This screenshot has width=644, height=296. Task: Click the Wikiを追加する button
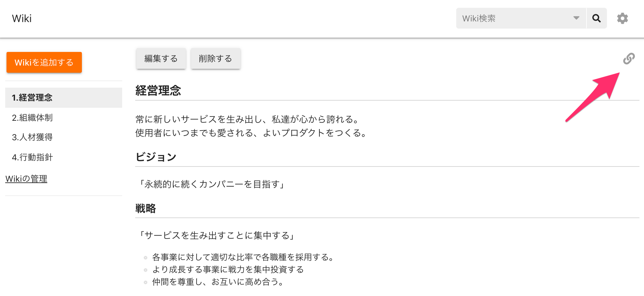click(44, 62)
